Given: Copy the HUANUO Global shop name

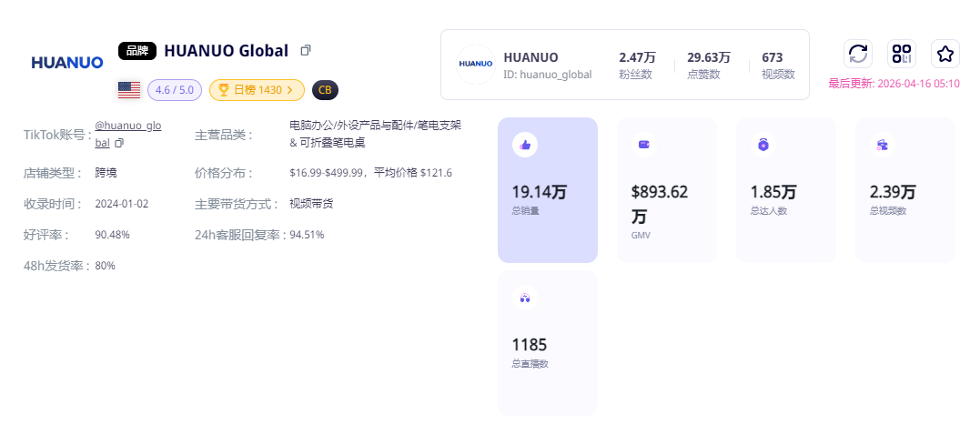Looking at the screenshot, I should 306,50.
